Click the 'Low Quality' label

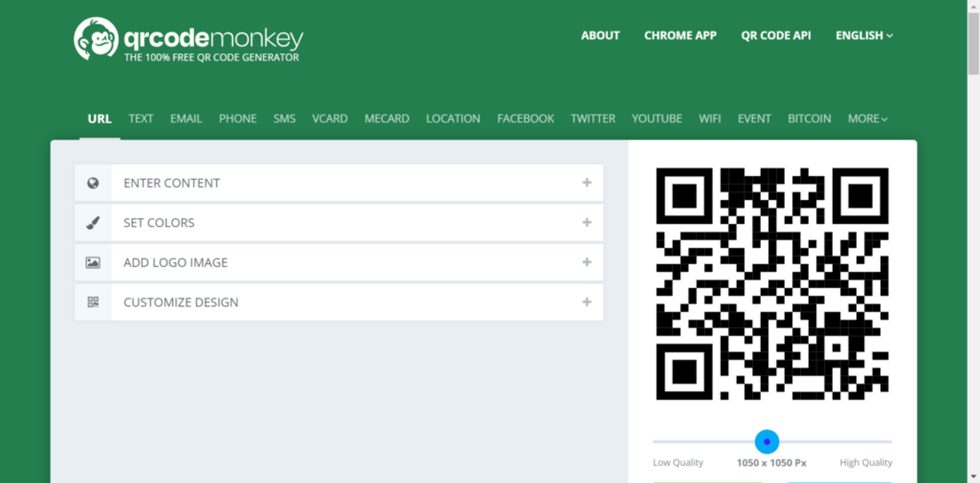[678, 463]
